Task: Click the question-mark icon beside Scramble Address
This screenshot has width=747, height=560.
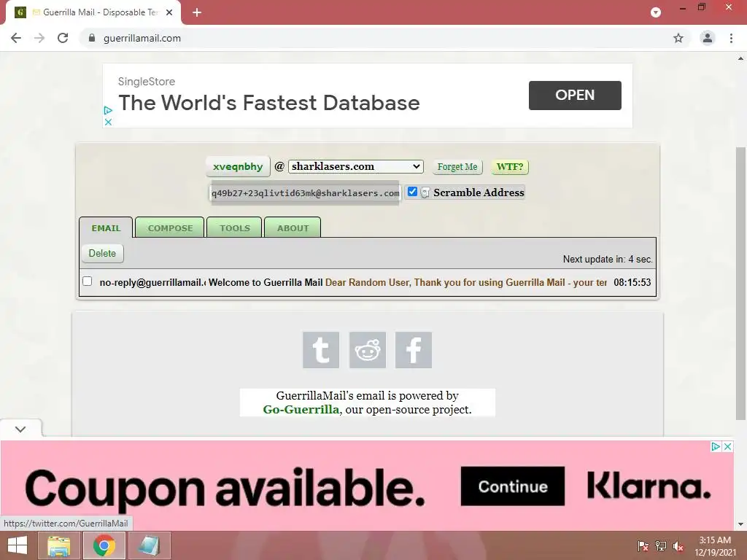Action: (425, 192)
